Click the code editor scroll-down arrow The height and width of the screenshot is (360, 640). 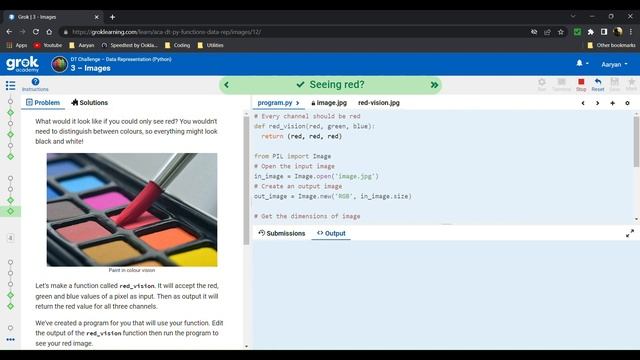tap(636, 220)
